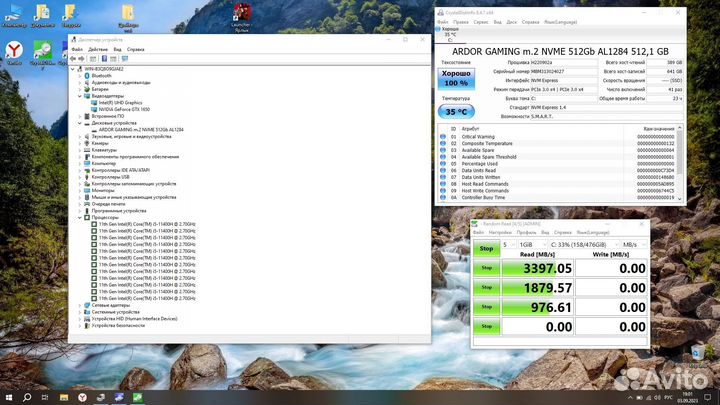The width and height of the screenshot is (720, 405).
Task: Click the 976.61 read progress bar
Action: (x=537, y=307)
